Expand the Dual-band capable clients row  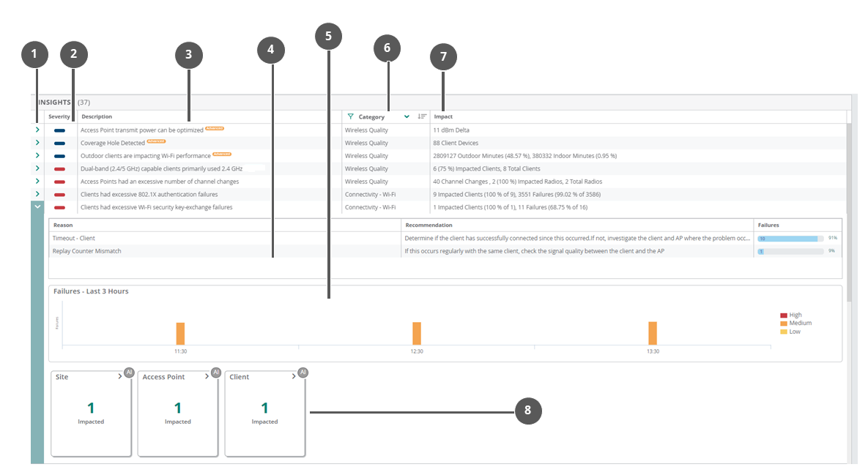tap(37, 168)
